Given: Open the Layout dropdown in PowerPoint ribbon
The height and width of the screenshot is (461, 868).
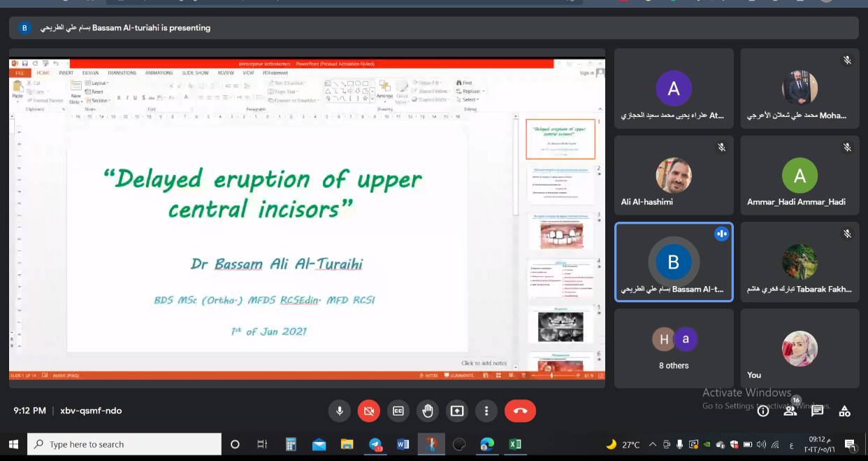Looking at the screenshot, I should [98, 83].
